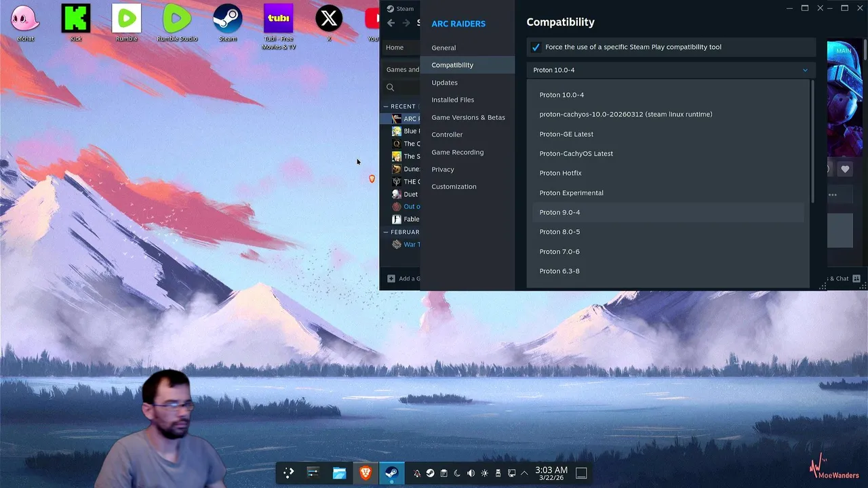
Task: Choose proton-cachyos-10.0-20260312 steam linux runtime
Action: pyautogui.click(x=668, y=115)
